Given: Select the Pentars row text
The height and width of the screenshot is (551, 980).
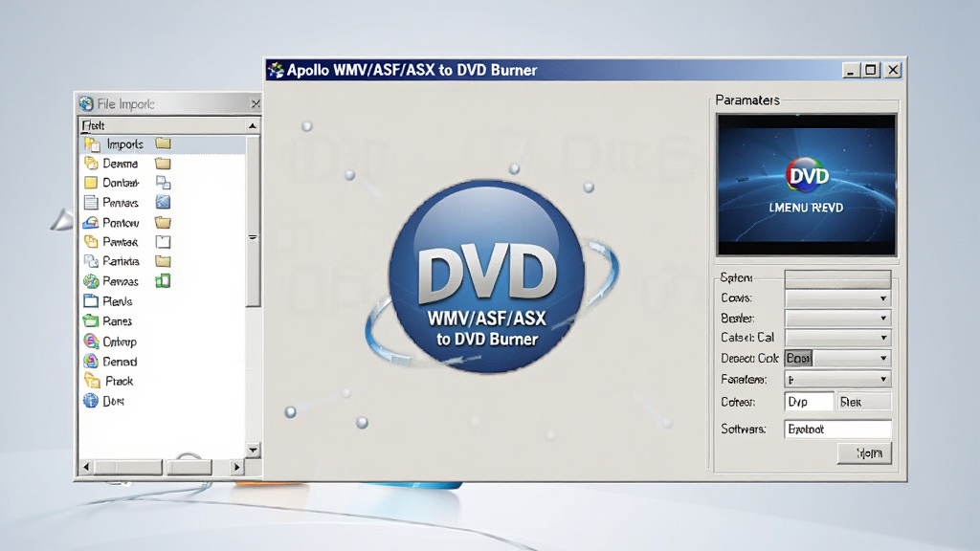Looking at the screenshot, I should 120,203.
